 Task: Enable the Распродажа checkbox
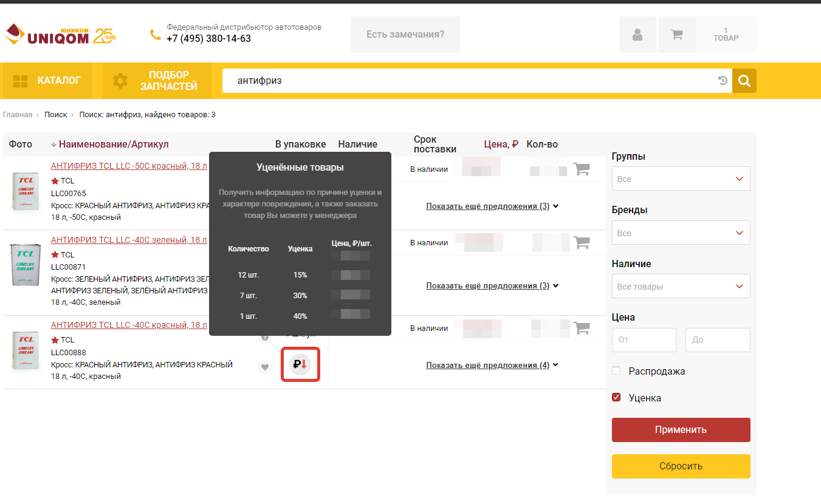pyautogui.click(x=616, y=371)
